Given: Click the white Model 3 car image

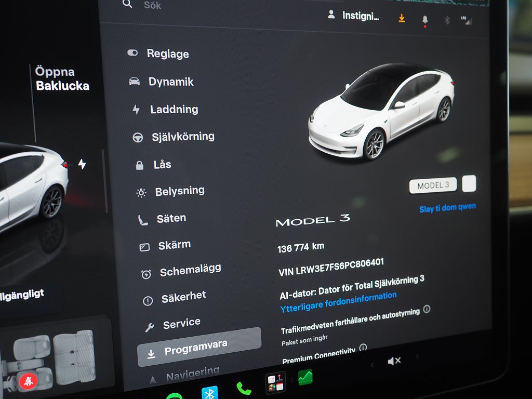Looking at the screenshot, I should [x=381, y=111].
